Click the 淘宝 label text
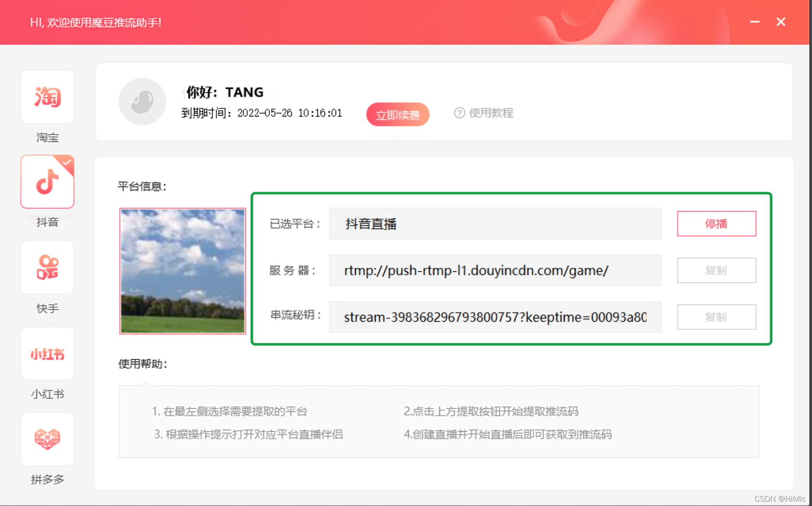812x506 pixels. pos(47,137)
